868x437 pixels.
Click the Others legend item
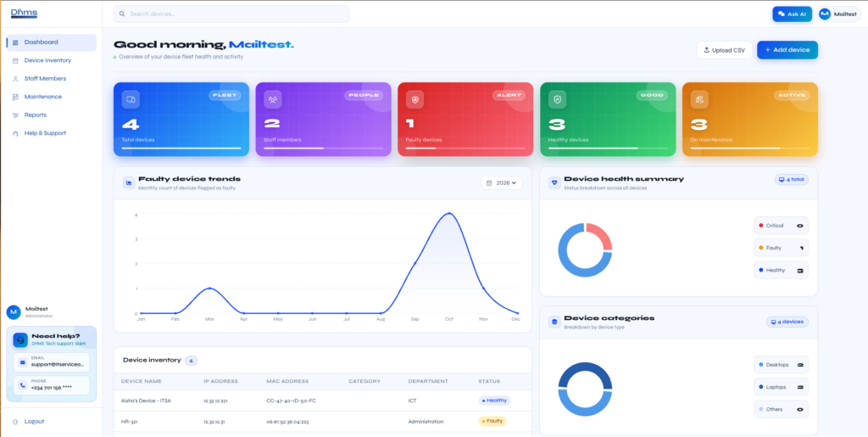pyautogui.click(x=781, y=409)
